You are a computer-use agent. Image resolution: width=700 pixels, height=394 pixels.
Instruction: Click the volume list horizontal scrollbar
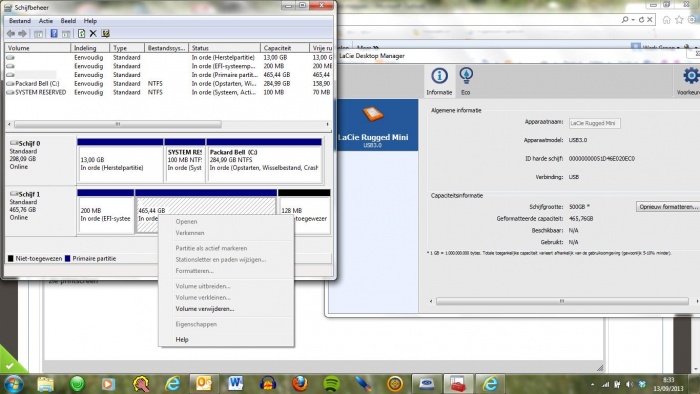117,124
